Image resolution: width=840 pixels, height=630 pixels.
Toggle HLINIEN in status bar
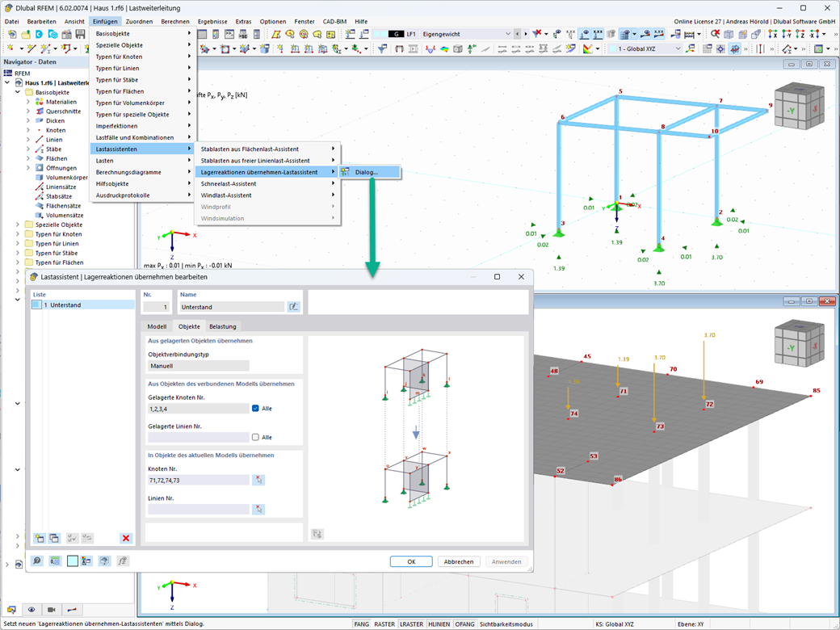coord(439,624)
